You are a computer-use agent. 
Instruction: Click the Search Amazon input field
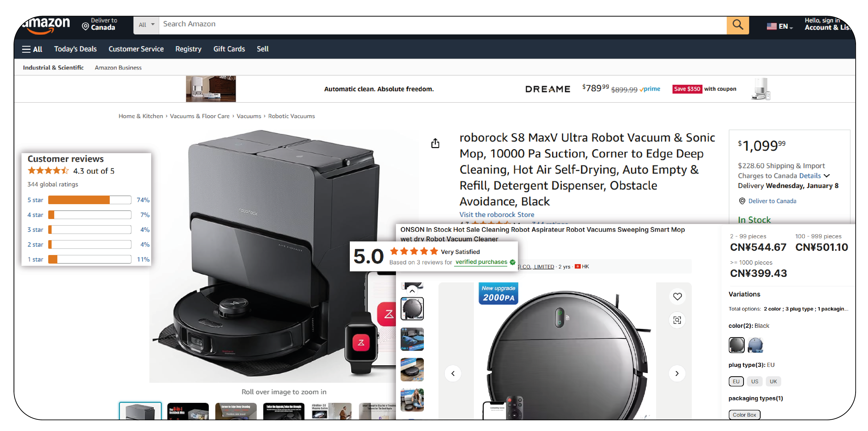click(443, 25)
